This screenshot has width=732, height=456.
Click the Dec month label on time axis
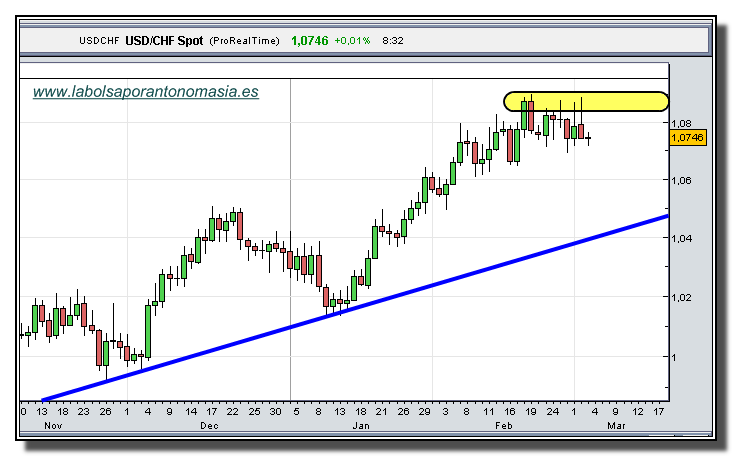click(x=209, y=425)
